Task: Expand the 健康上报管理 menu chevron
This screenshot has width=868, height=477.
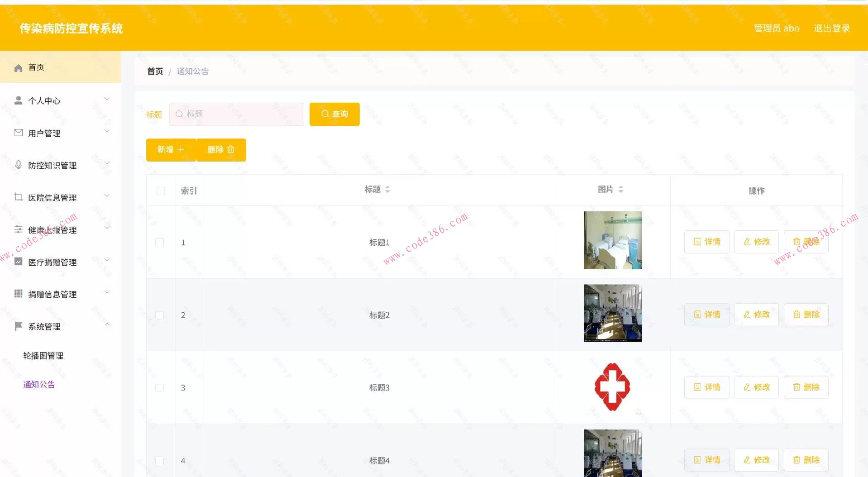Action: tap(107, 228)
